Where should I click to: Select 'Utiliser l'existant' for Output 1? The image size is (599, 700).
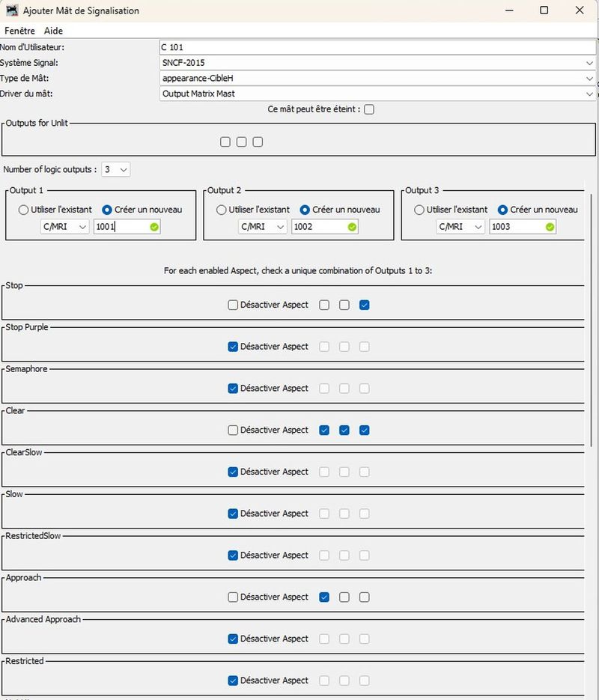click(x=25, y=210)
